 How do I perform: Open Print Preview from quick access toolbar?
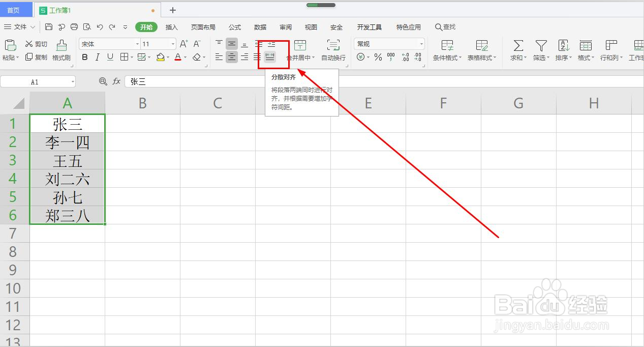(87, 27)
